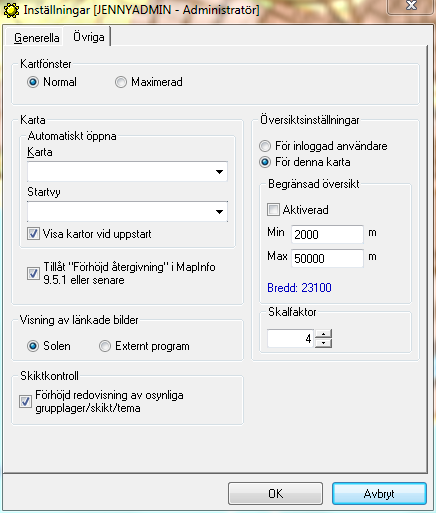This screenshot has width=436, height=513.
Task: Click the Min value input field
Action: coord(327,234)
